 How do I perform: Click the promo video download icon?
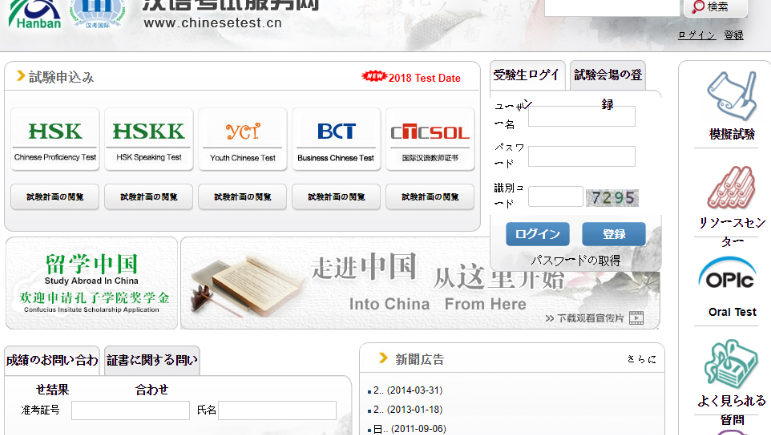click(x=636, y=318)
